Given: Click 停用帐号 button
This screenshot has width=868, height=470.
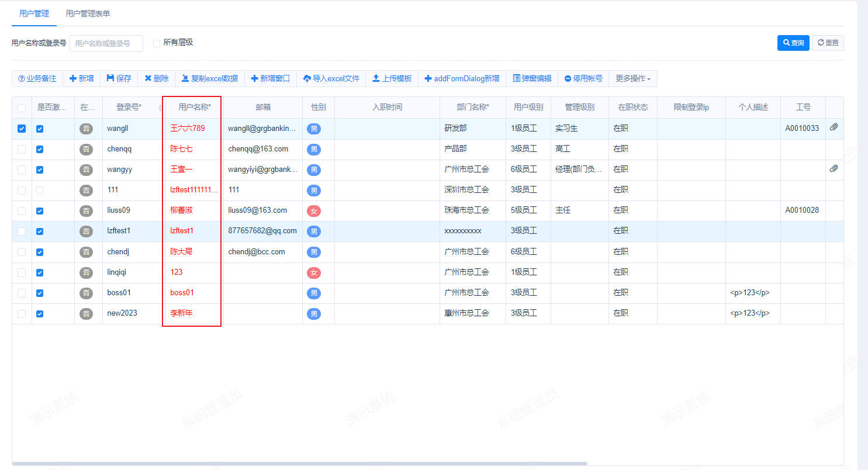Looking at the screenshot, I should [583, 78].
